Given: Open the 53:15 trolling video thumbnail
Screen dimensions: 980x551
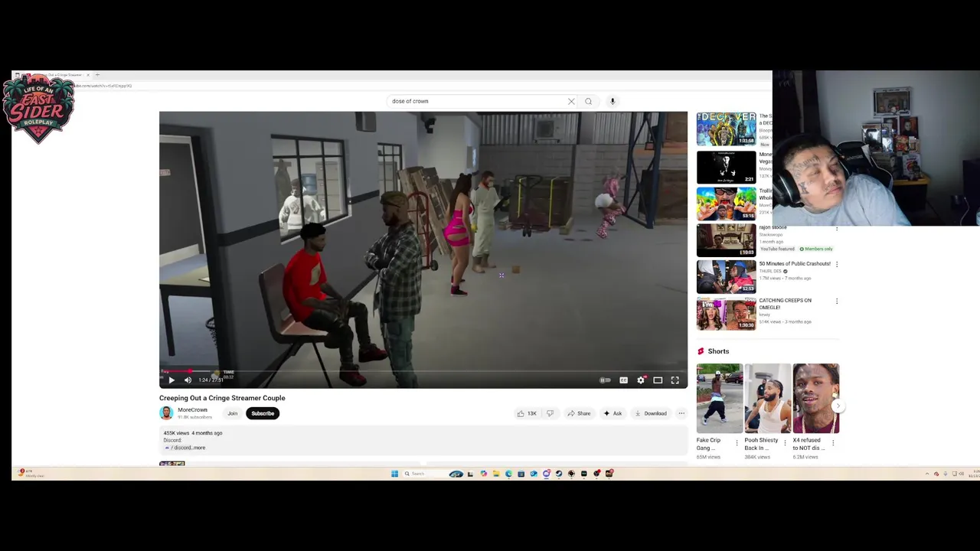Looking at the screenshot, I should 726,204.
